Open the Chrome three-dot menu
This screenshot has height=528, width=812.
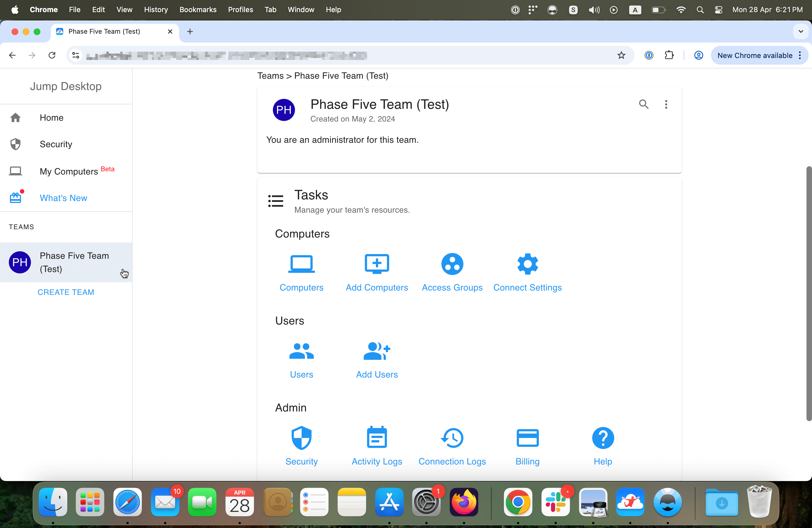800,55
